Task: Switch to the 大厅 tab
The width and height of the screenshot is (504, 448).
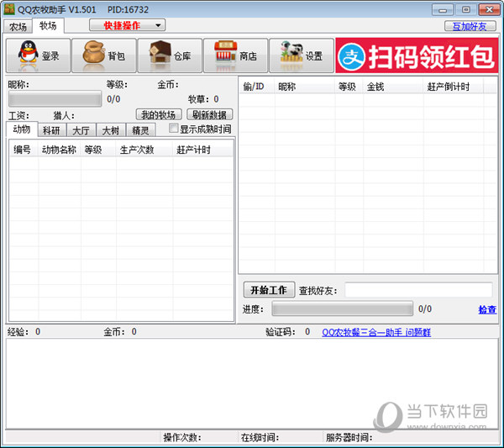Action: pyautogui.click(x=81, y=130)
